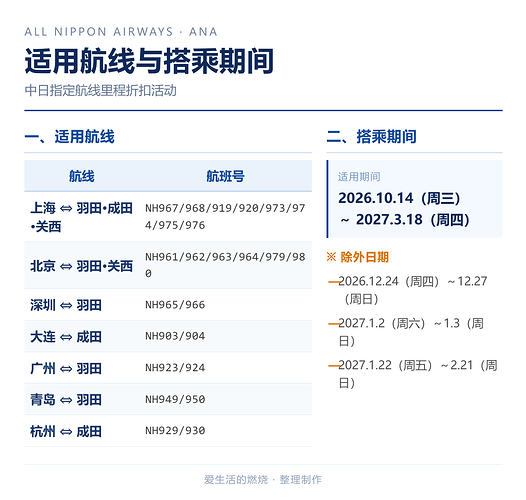This screenshot has height=500, width=526.
Task: Click the title 适用航线与搭乘期间
Action: click(x=149, y=61)
